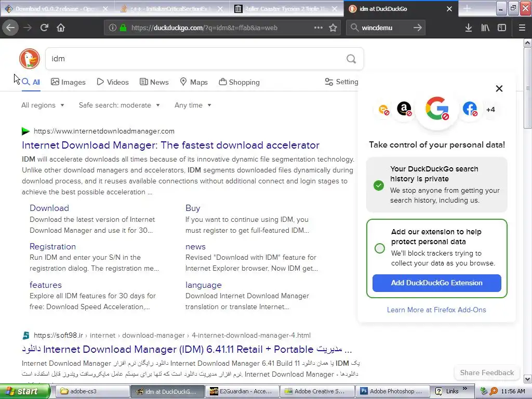Click the green arrow favicon of internetdownloadmanager.com
Screen dimensions: 532x399
25,131
